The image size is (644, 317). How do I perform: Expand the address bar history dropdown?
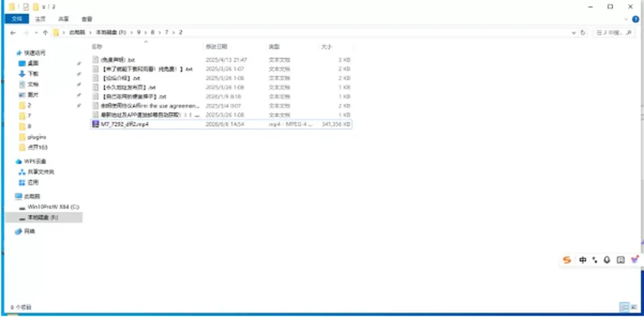tap(574, 33)
